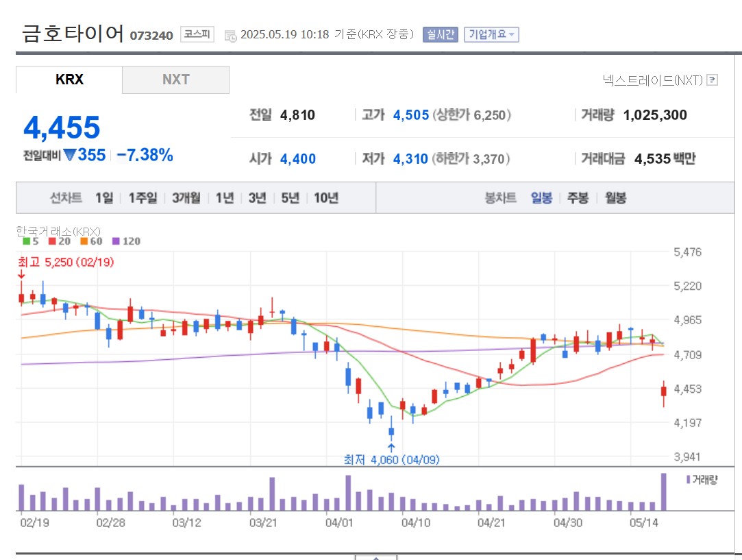Show the 1일 line chart
Image resolution: width=742 pixels, height=560 pixels.
click(x=104, y=198)
